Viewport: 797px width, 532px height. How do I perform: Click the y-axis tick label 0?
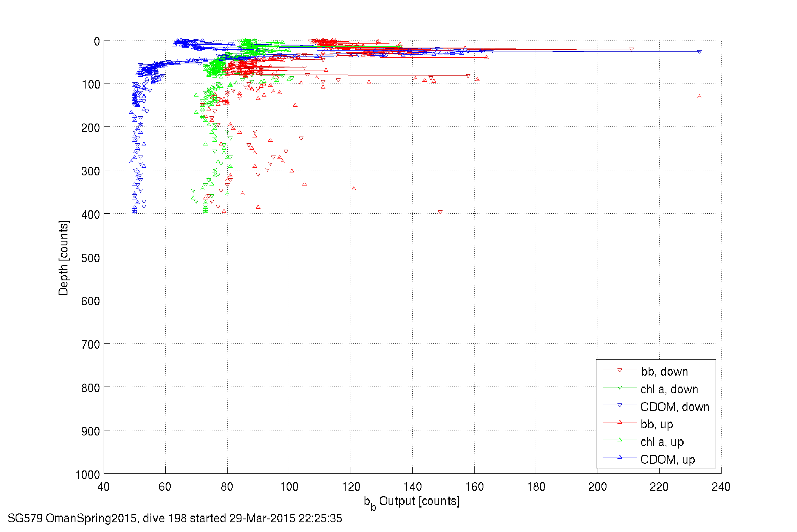pyautogui.click(x=97, y=42)
